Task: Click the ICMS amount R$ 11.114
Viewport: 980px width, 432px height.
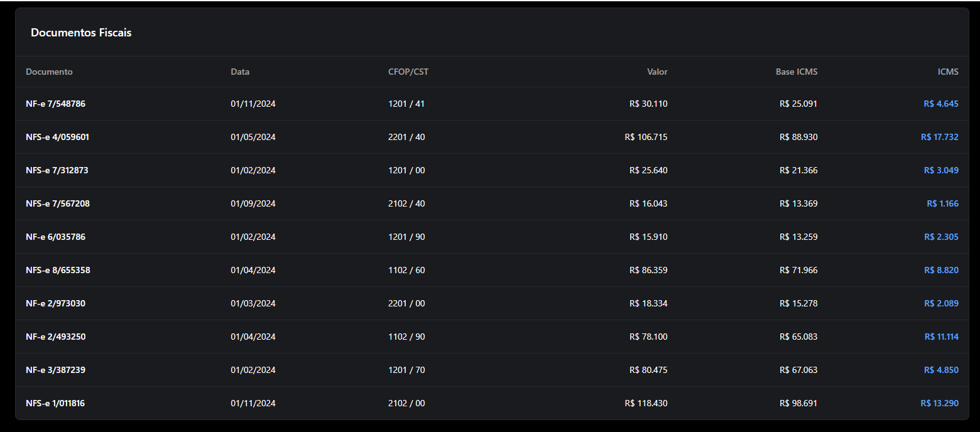Action: (941, 337)
